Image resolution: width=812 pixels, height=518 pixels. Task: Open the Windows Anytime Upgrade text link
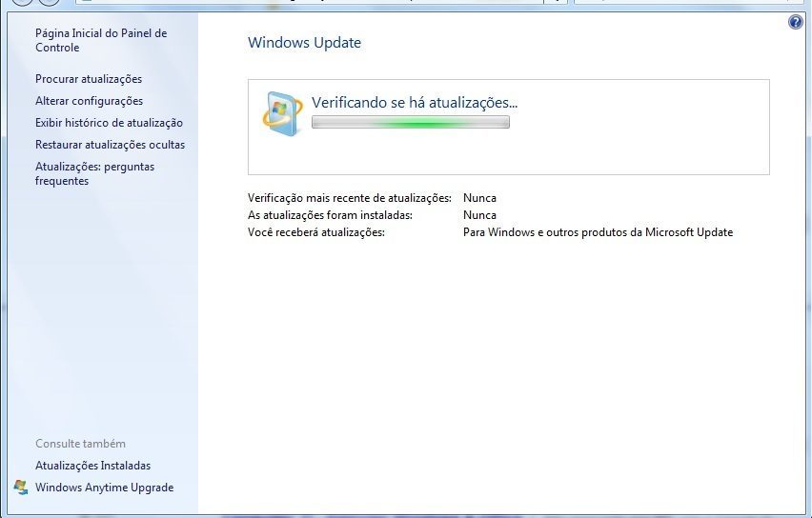pyautogui.click(x=104, y=488)
